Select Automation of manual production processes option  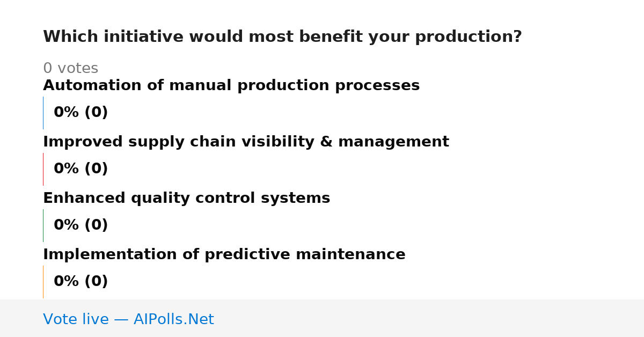(231, 86)
